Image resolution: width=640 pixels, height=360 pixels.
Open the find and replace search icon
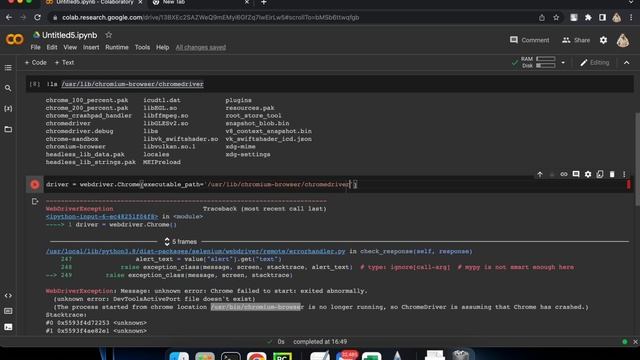pos(8,88)
